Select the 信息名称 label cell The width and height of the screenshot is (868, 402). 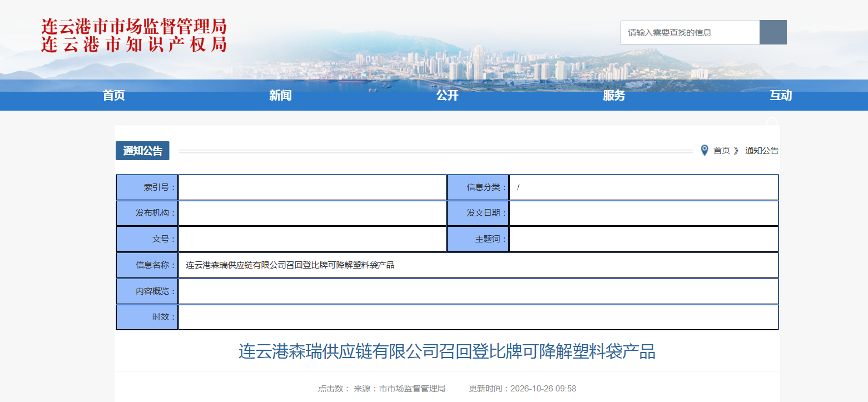point(147,265)
